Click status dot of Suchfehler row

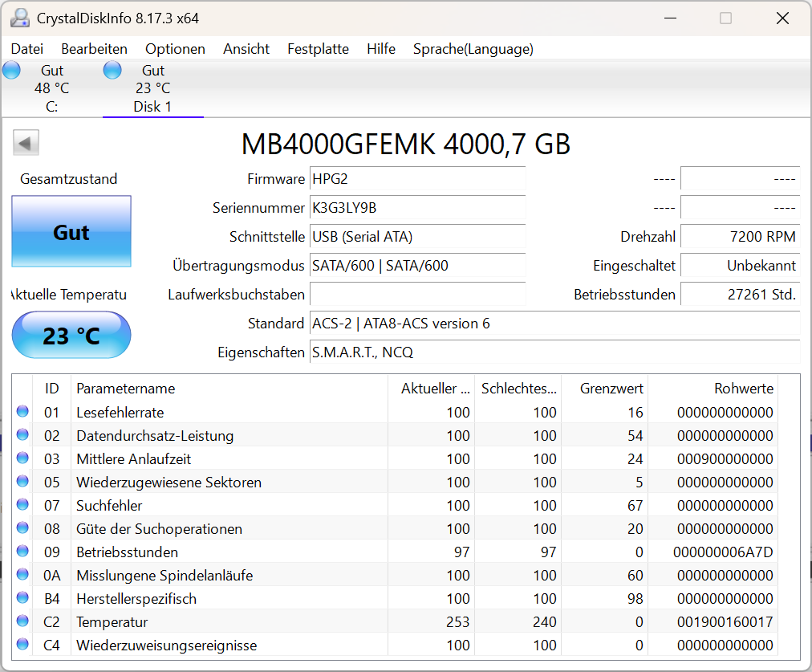click(x=22, y=505)
